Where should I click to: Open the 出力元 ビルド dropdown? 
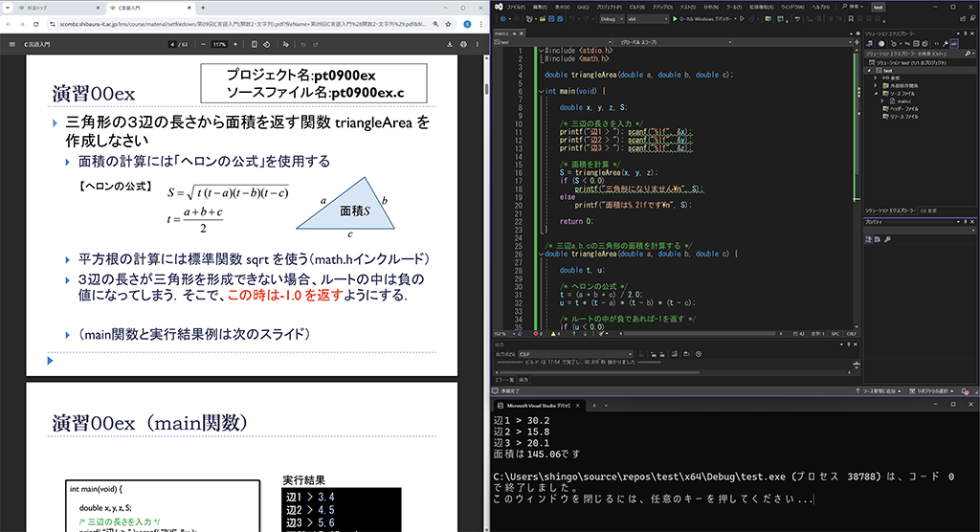[575, 354]
